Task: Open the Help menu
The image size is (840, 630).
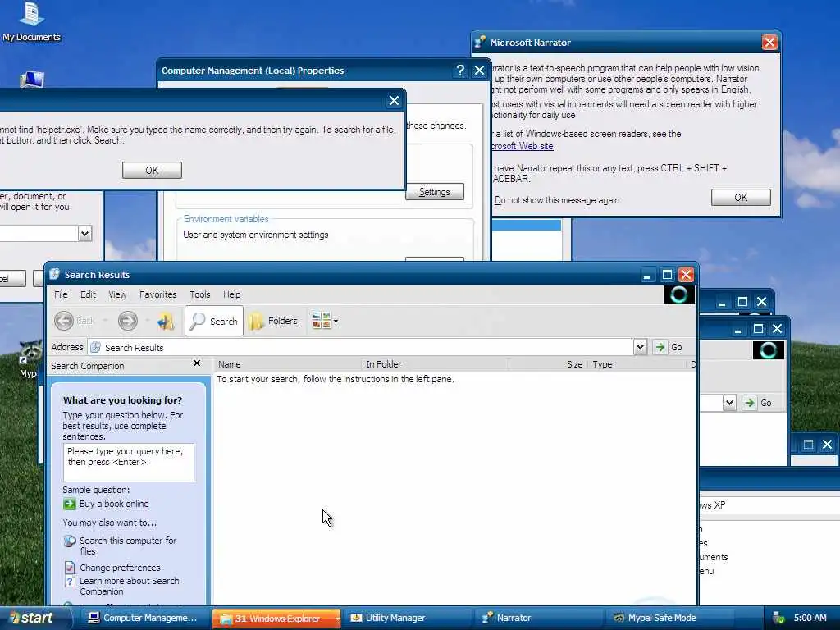Action: point(232,294)
